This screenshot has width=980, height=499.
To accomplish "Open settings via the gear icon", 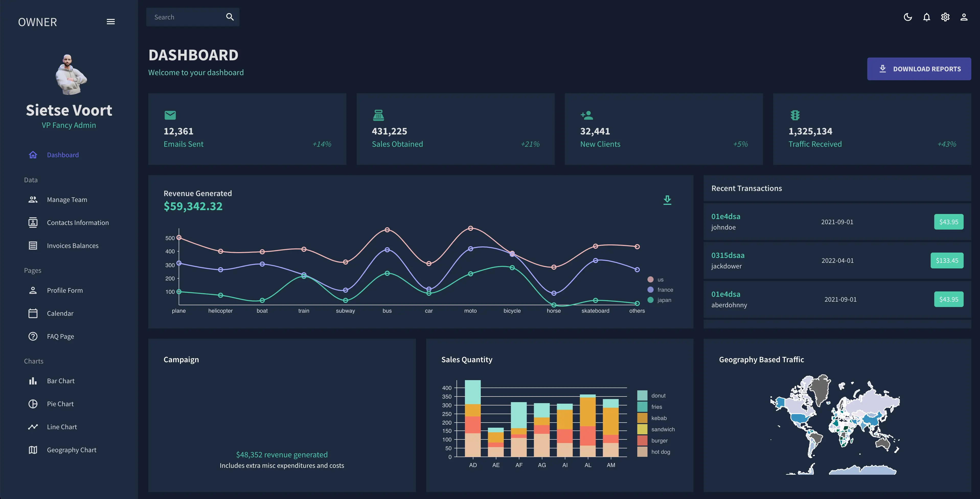I will (x=945, y=17).
